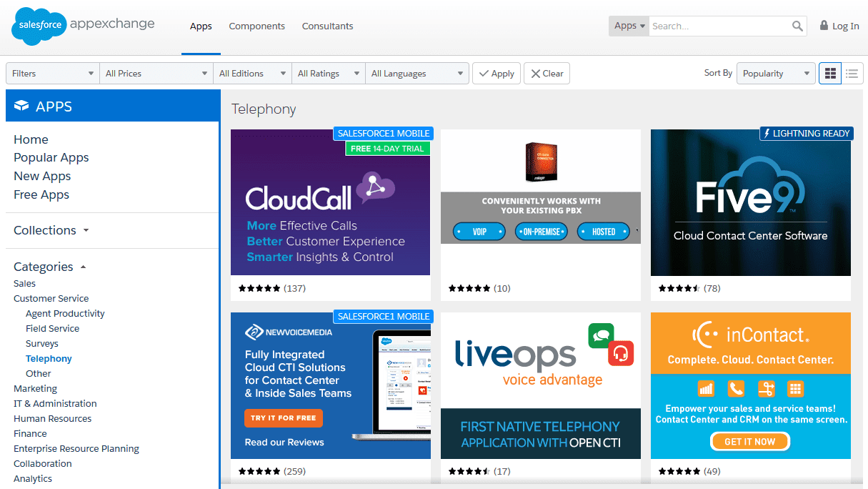Switch to grid view layout

click(830, 73)
